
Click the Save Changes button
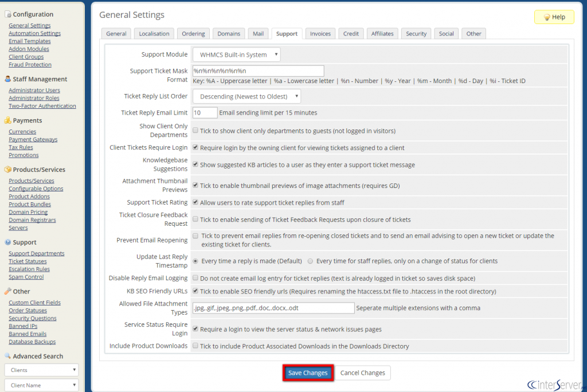308,373
